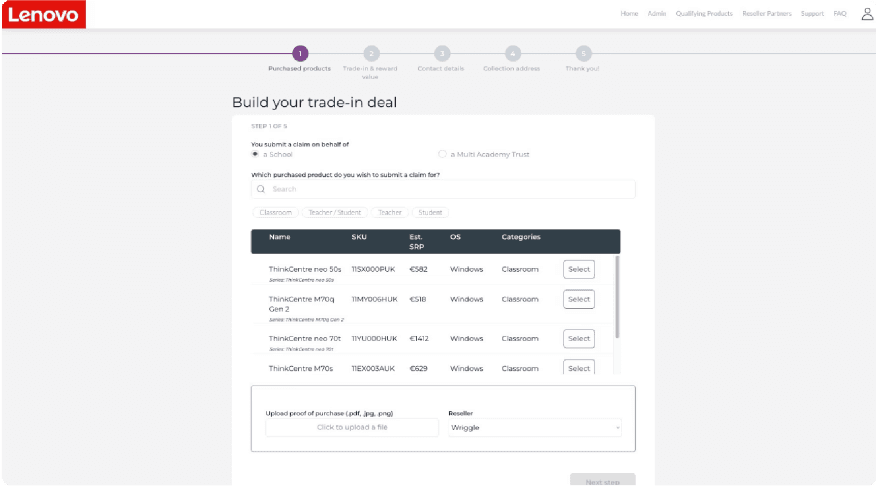Filter products by Teacher / Student chip
Viewport: 876px width, 490px height.
[335, 212]
